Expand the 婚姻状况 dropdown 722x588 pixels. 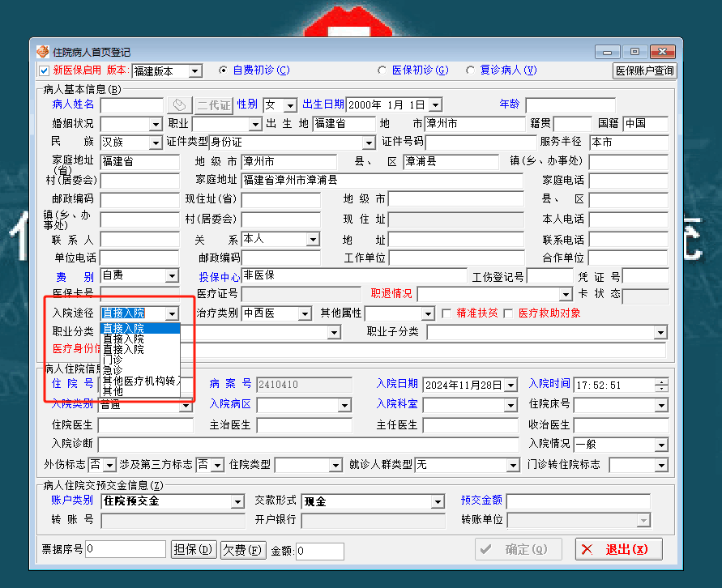156,124
